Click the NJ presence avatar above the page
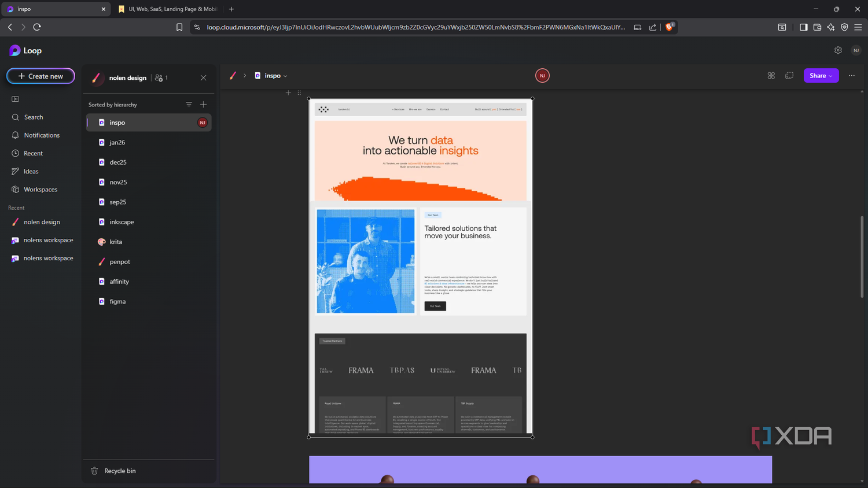 542,76
